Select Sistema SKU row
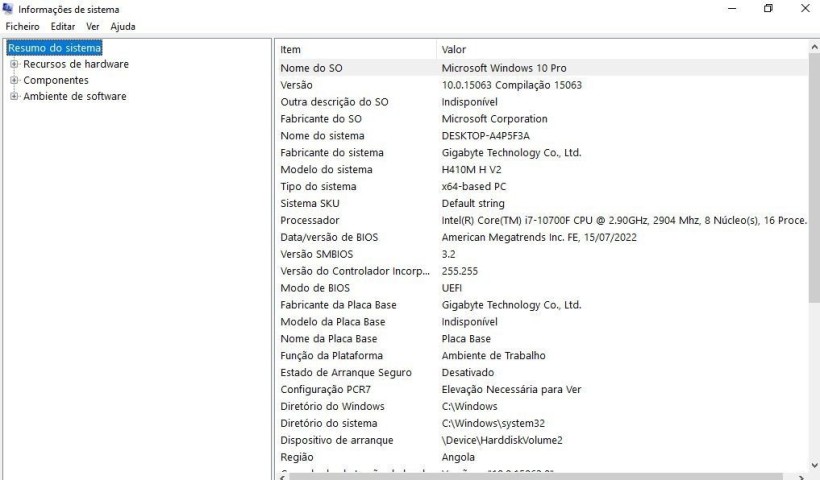Viewport: 820px width, 480px height. (542, 203)
